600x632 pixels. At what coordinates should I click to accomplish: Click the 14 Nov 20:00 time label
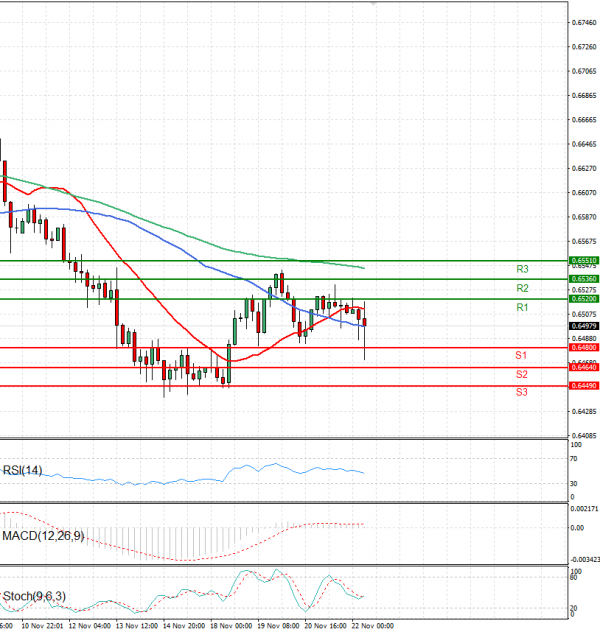[x=184, y=626]
